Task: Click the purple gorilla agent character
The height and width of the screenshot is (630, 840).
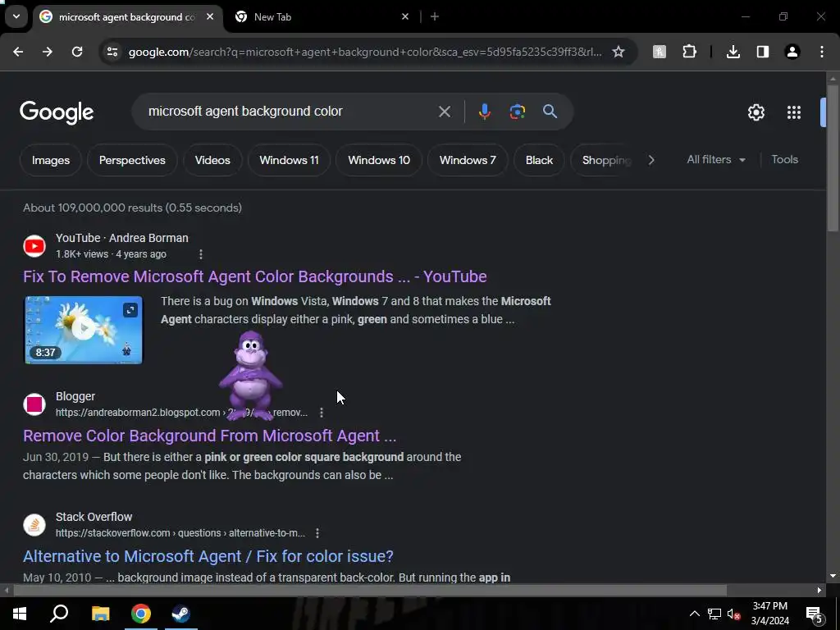Action: pyautogui.click(x=250, y=375)
